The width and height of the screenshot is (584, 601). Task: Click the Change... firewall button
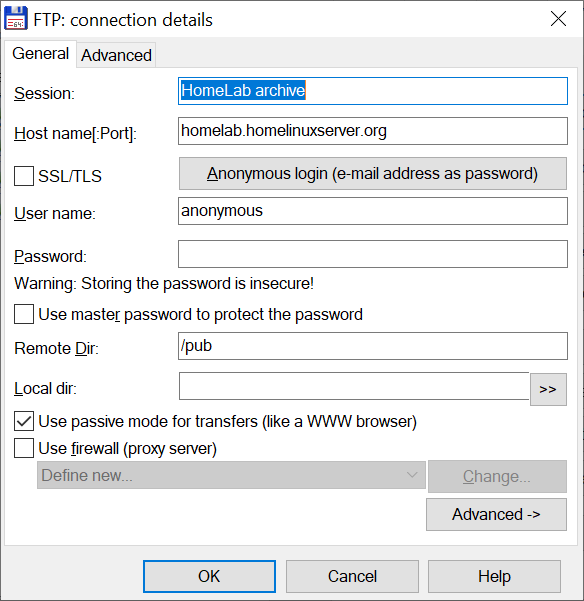coord(497,476)
